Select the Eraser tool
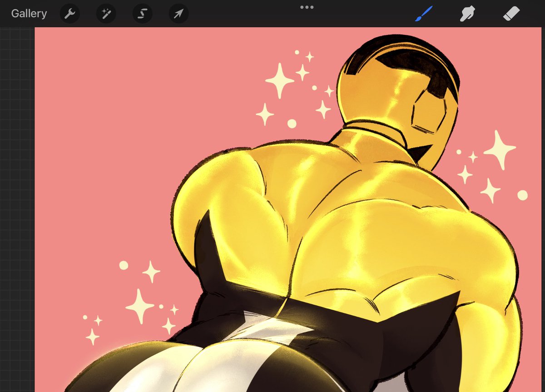 click(511, 14)
